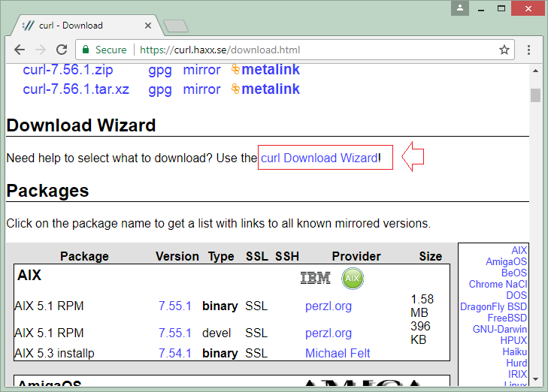Download curl-7.56.1.tar.xz file link
This screenshot has height=392, width=548.
pos(76,89)
